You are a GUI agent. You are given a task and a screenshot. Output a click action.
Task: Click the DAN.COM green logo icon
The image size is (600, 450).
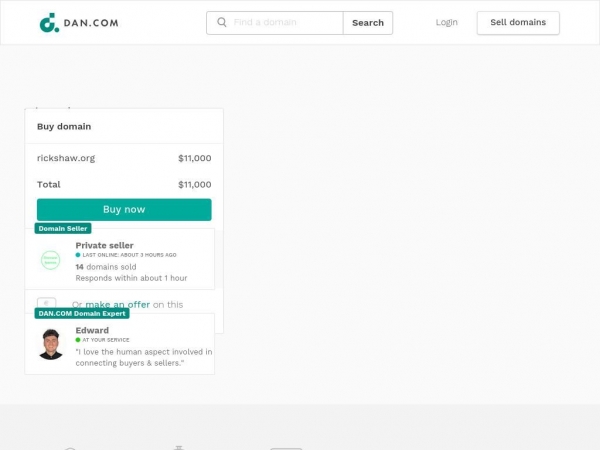click(x=49, y=23)
